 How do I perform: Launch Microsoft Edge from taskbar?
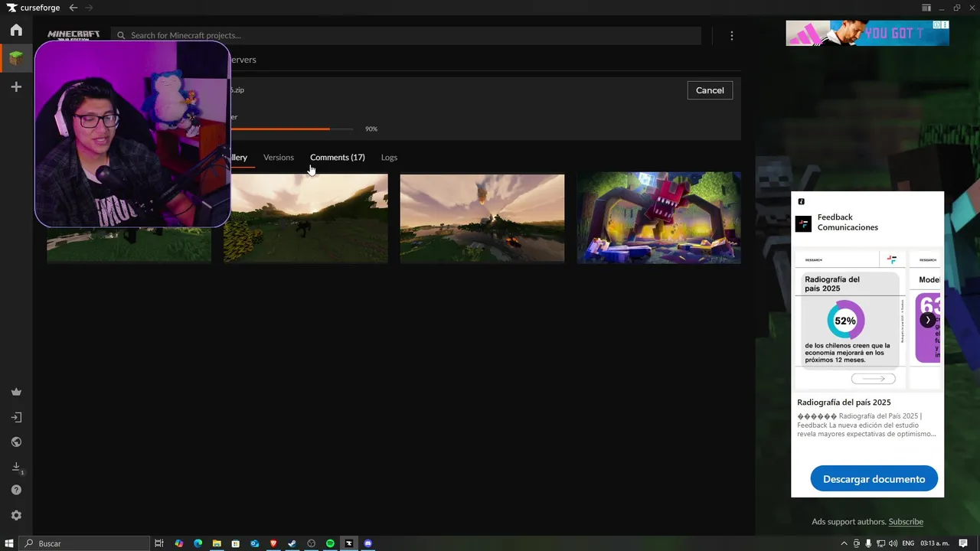point(198,543)
